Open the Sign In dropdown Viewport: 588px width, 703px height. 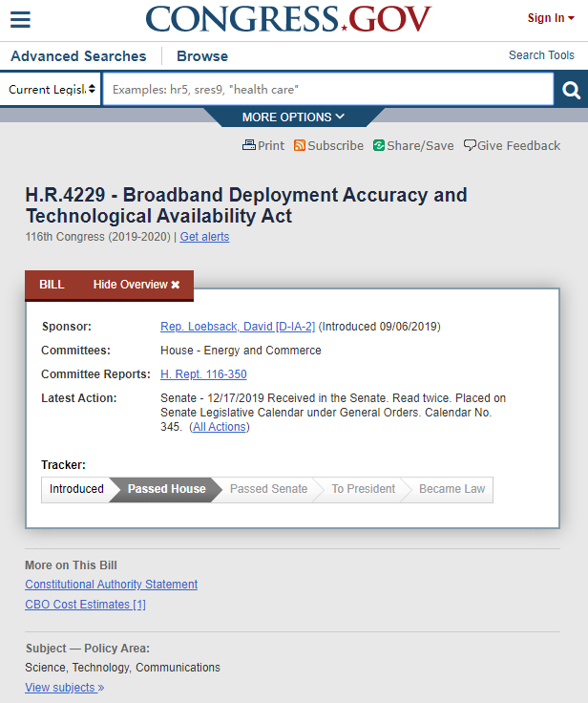pos(551,18)
